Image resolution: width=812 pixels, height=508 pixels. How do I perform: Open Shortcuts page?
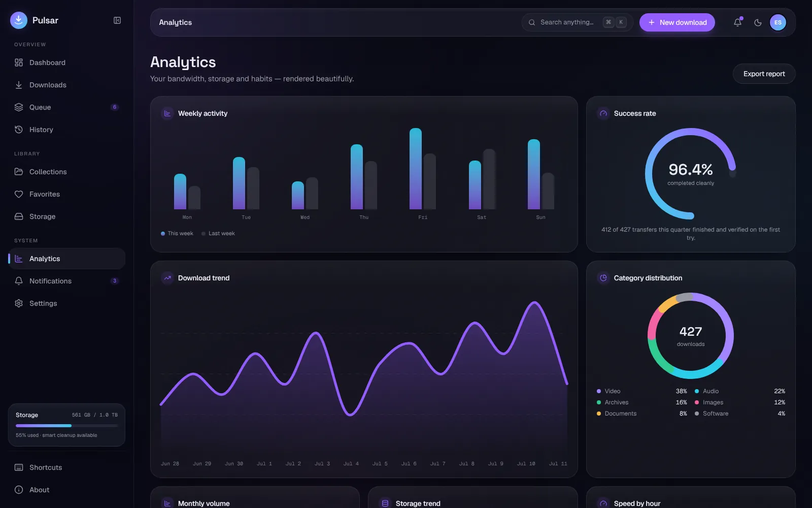tap(66, 467)
